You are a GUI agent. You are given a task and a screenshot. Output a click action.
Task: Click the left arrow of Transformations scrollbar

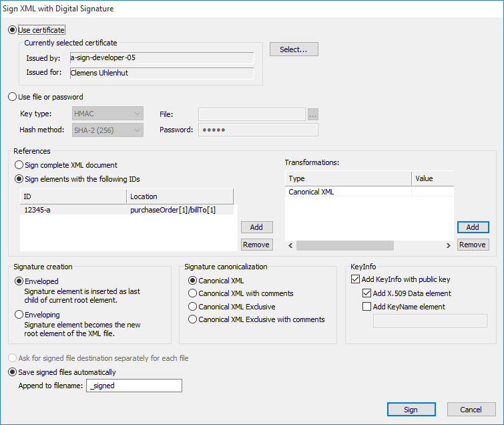(290, 245)
